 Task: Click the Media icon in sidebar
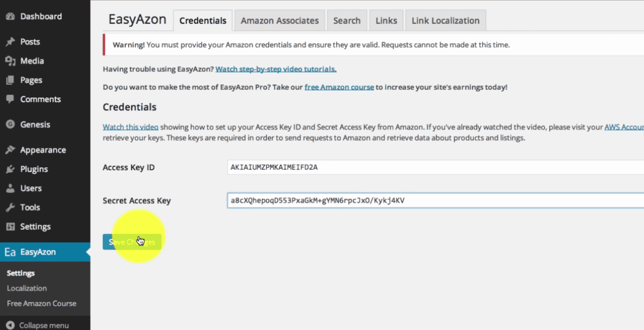coord(10,61)
